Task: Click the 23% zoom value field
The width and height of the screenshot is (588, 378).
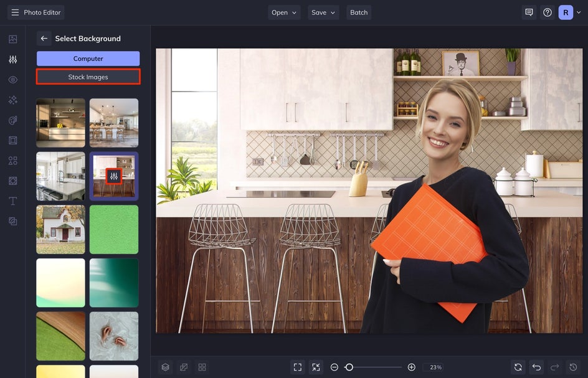Action: [x=434, y=367]
